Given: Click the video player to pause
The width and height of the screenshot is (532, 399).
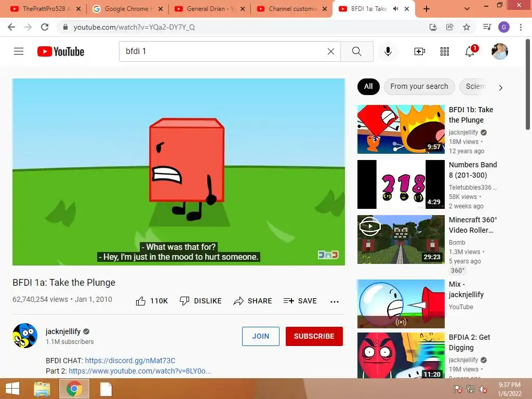Looking at the screenshot, I should 179,171.
